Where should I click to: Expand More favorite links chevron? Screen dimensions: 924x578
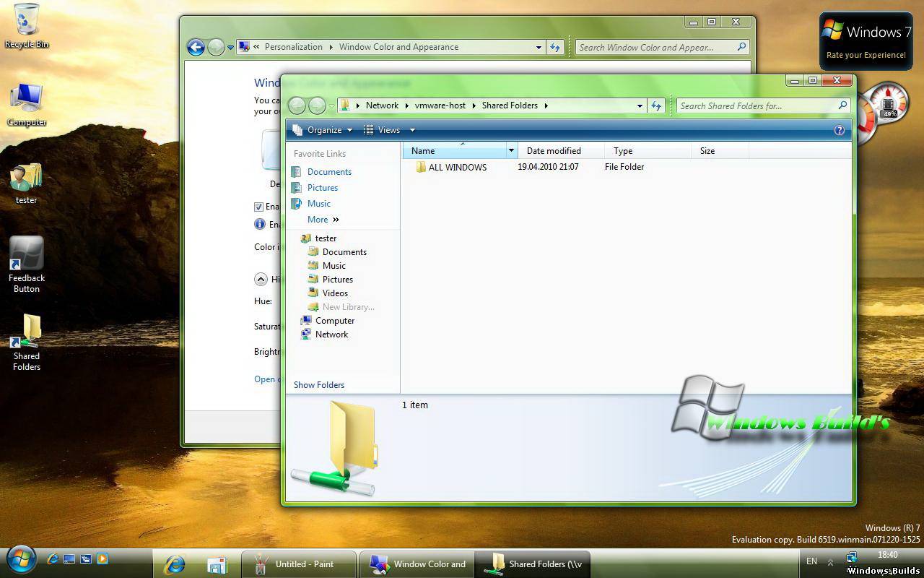(336, 220)
